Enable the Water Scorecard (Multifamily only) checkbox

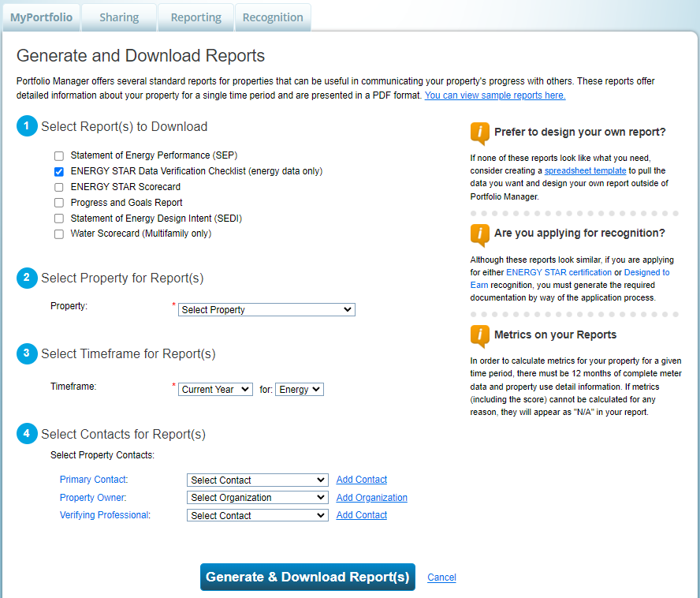tap(59, 234)
